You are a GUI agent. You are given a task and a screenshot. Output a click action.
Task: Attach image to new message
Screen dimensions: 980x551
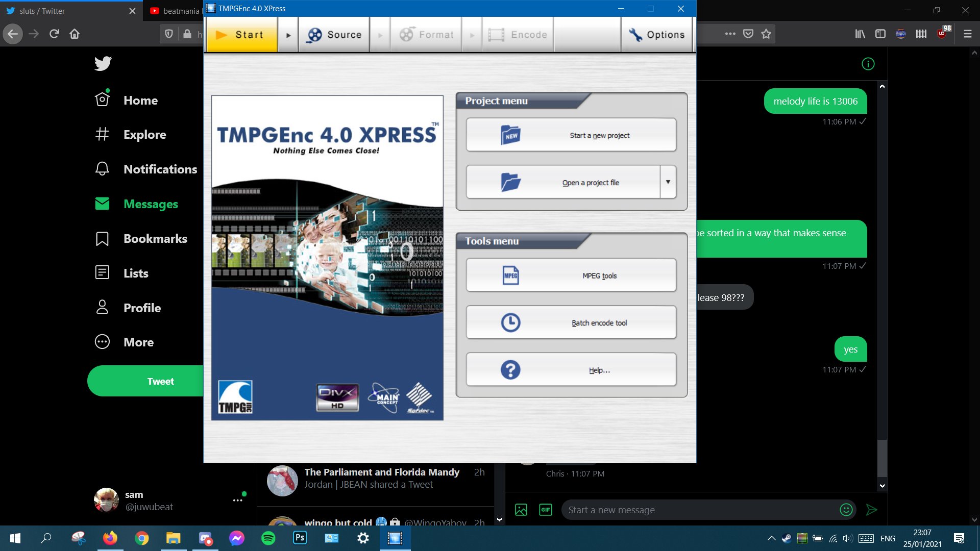(x=521, y=510)
